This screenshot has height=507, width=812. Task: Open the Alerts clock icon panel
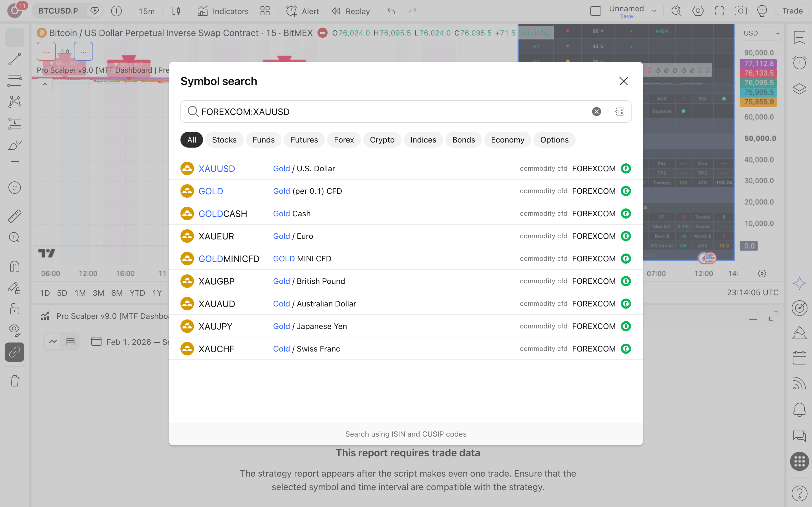tap(799, 63)
